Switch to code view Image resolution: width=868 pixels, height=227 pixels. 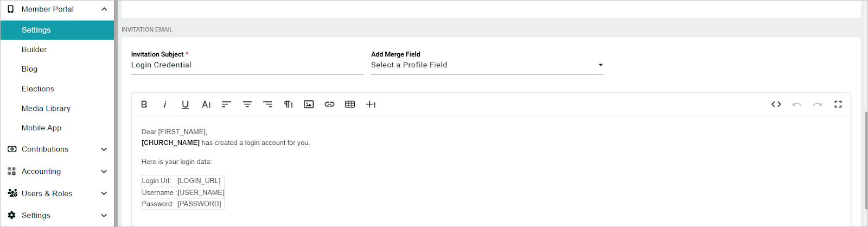tap(776, 104)
